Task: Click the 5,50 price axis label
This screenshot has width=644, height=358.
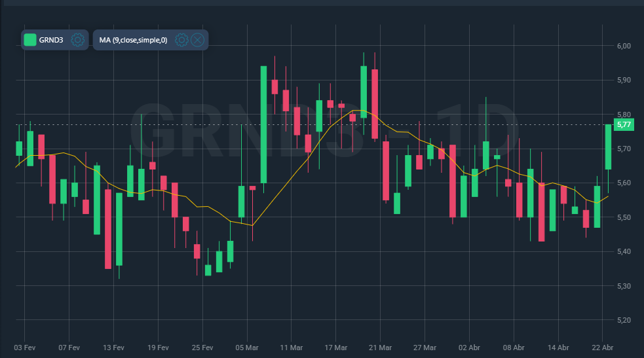Action: tap(624, 217)
